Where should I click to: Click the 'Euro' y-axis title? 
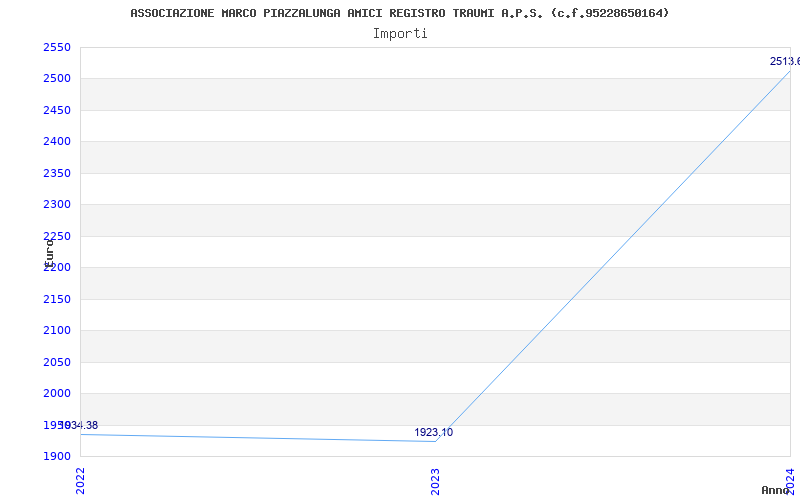48,254
